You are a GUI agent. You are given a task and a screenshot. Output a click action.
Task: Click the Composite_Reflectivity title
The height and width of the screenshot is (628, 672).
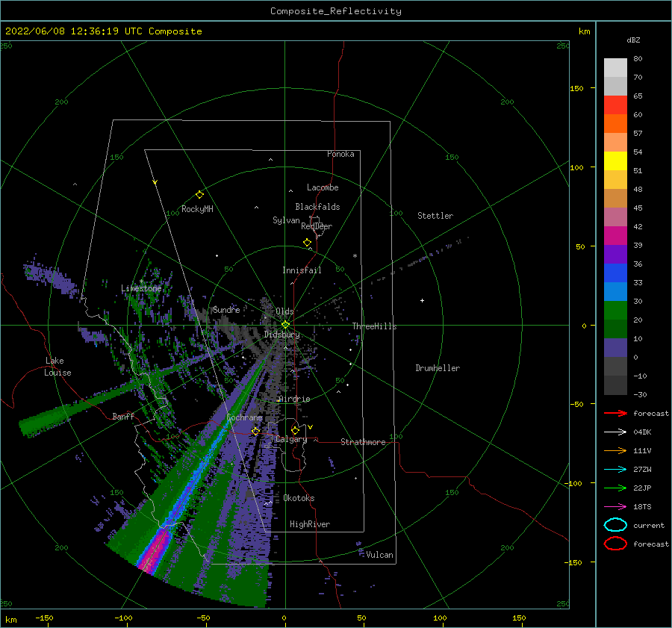[x=336, y=11]
